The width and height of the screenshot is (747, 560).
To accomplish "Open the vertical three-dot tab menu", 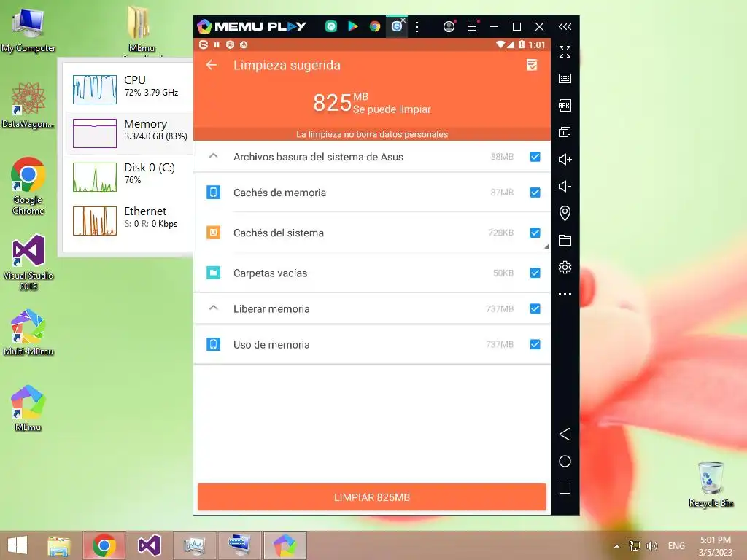I will [x=417, y=27].
